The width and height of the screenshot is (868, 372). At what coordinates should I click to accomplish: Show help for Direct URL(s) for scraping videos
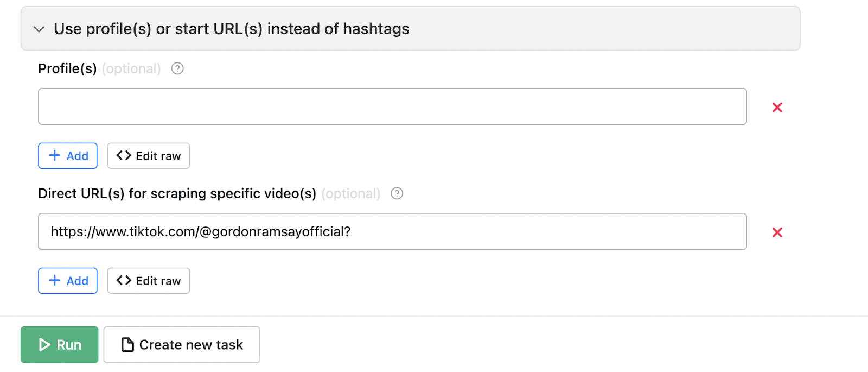click(x=397, y=193)
